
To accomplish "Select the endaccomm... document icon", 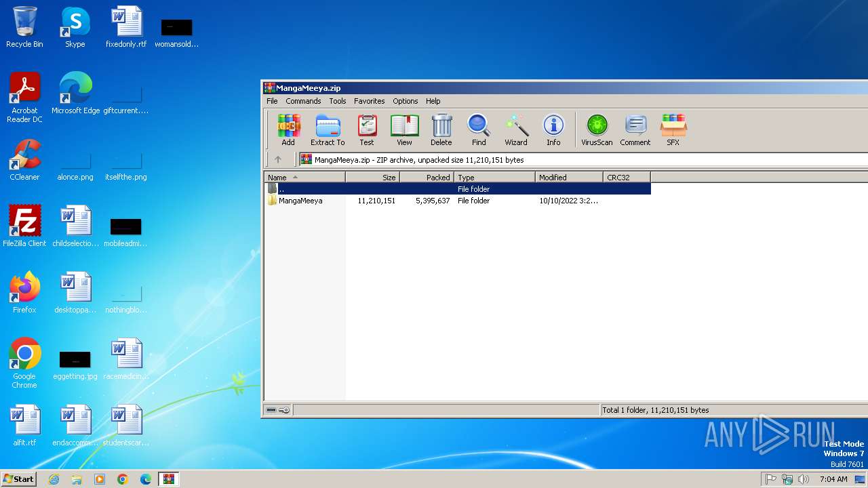I will coord(75,426).
